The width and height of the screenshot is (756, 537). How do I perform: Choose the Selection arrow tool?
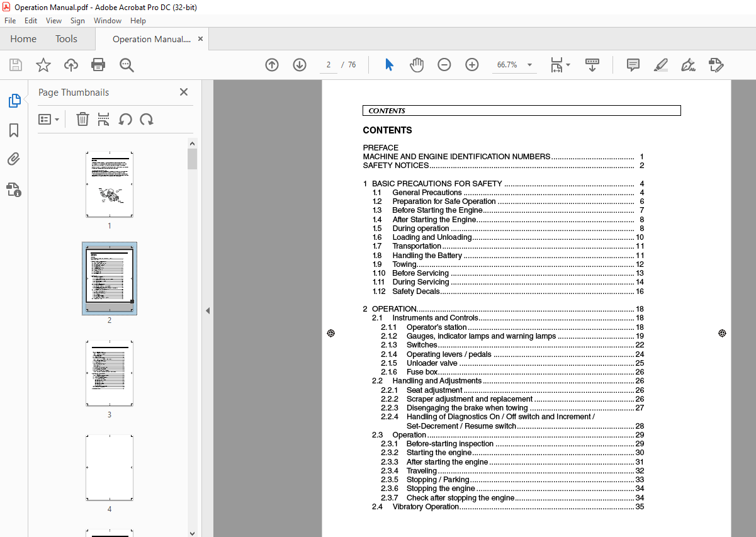tap(389, 65)
